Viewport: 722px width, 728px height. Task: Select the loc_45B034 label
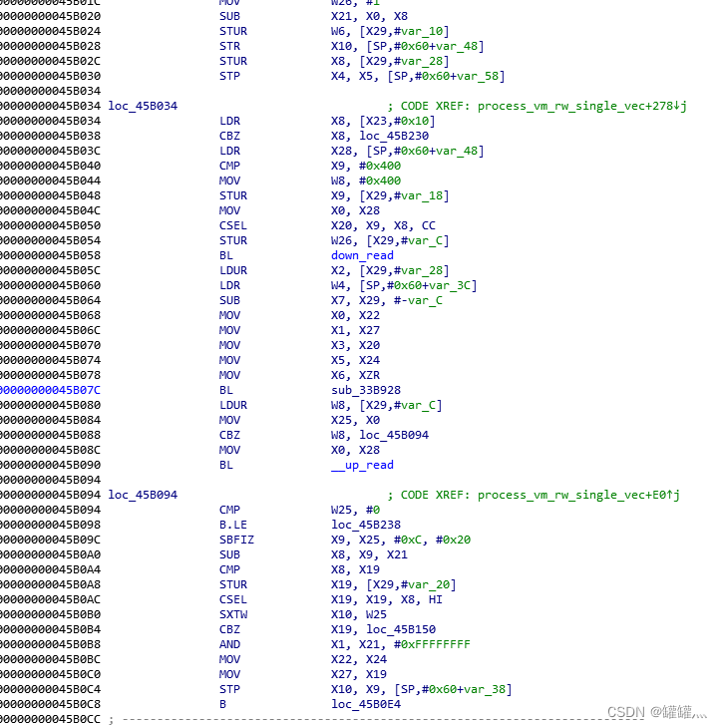pos(143,106)
